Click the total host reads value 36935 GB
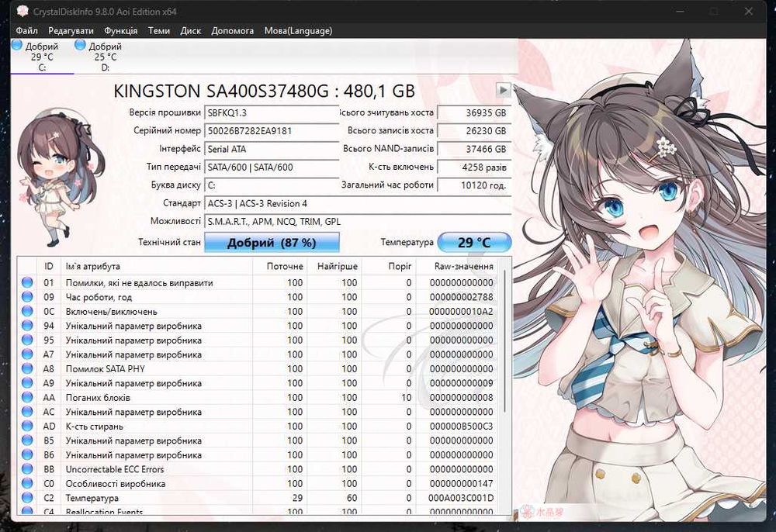 pyautogui.click(x=474, y=112)
